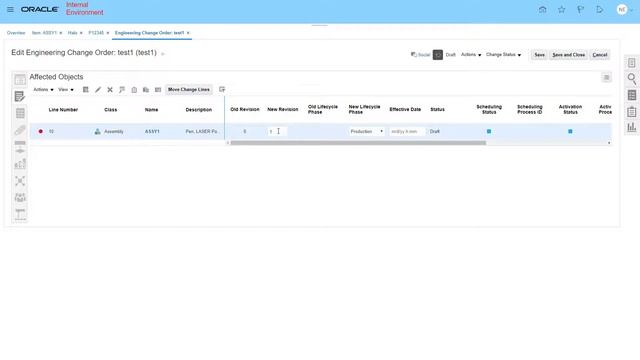Click the ASSY1 item name link
This screenshot has height=360, width=640.
point(152,131)
